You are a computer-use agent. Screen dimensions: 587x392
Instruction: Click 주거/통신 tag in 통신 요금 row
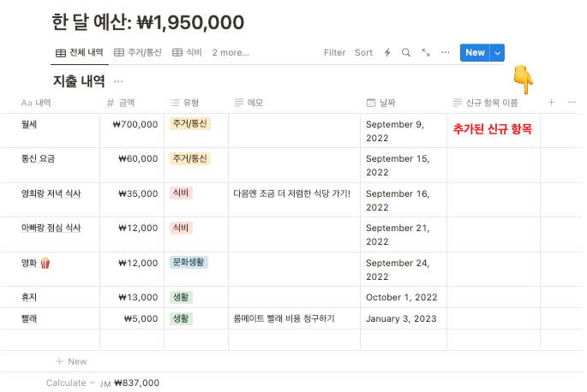[190, 158]
